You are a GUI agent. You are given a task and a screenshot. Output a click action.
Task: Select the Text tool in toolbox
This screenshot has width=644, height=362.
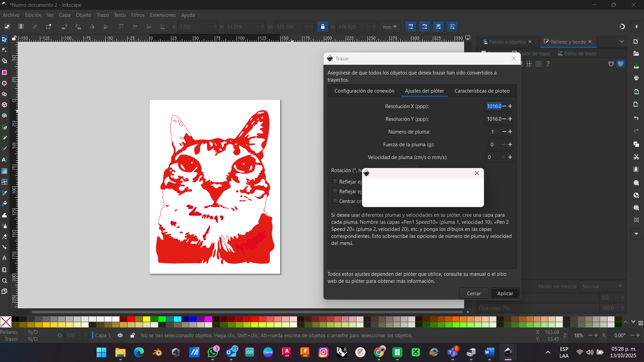pos(4,160)
